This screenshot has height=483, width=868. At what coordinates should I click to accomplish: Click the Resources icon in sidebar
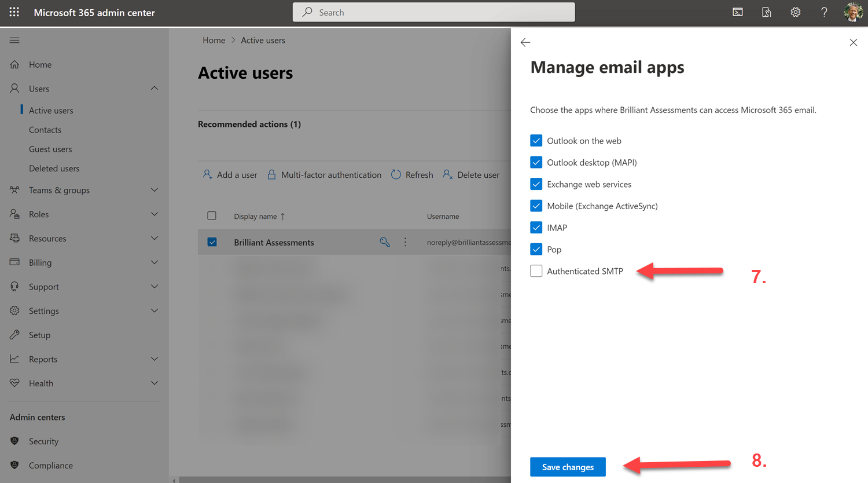[x=14, y=238]
